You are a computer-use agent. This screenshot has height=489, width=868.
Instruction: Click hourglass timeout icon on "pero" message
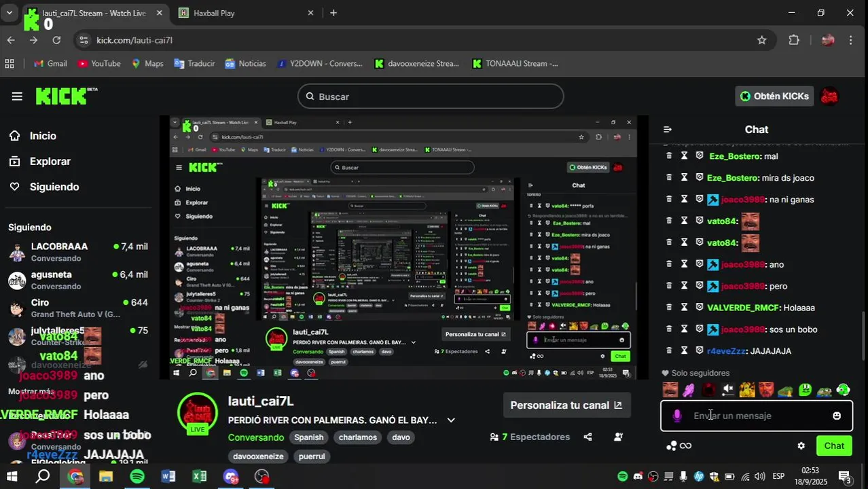pos(685,286)
